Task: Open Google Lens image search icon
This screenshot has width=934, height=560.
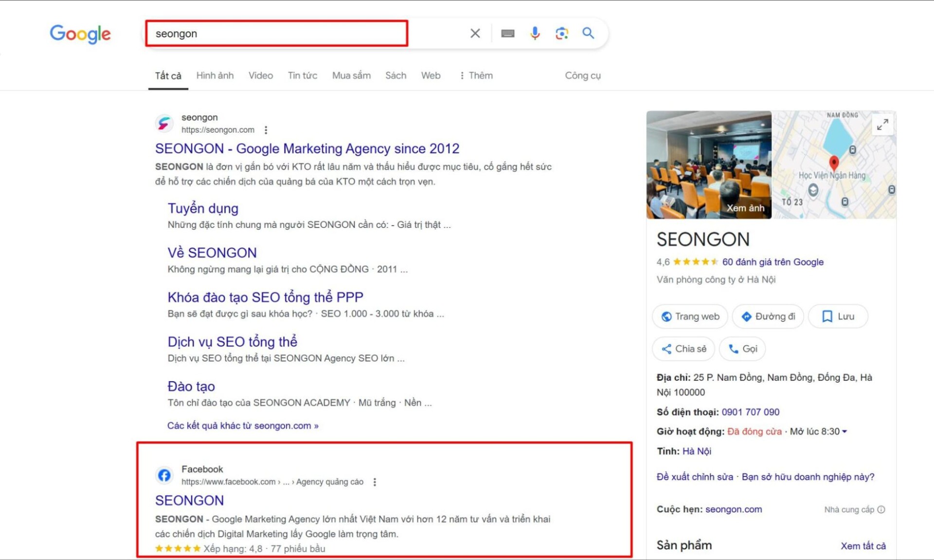Action: coord(562,33)
